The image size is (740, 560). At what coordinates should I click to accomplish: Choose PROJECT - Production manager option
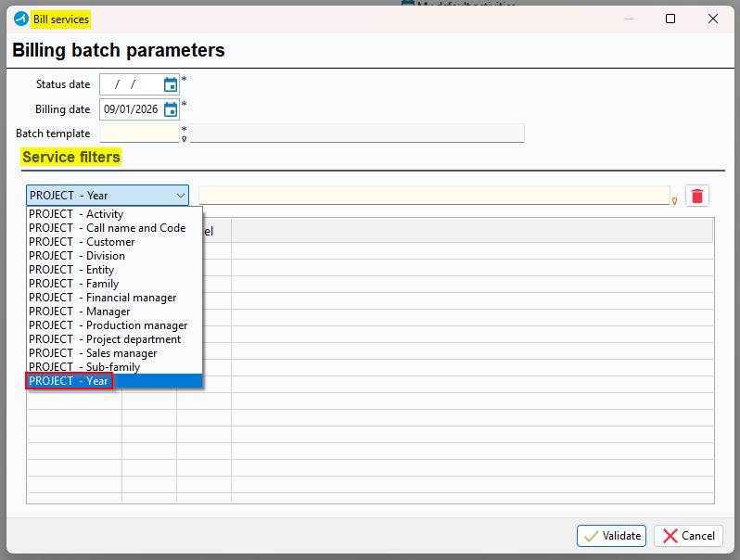(x=108, y=325)
